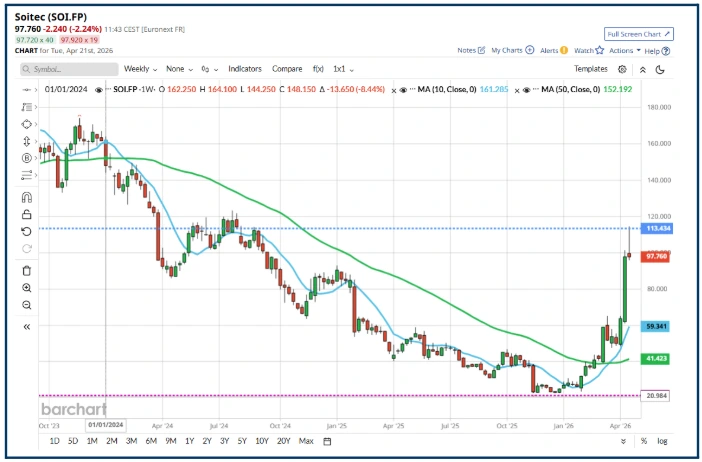Click the 59.341 MA value label
This screenshot has height=462, width=702.
click(655, 326)
